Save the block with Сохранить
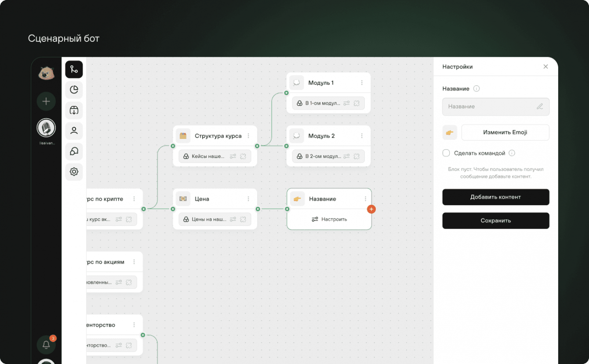589x364 pixels. click(496, 221)
